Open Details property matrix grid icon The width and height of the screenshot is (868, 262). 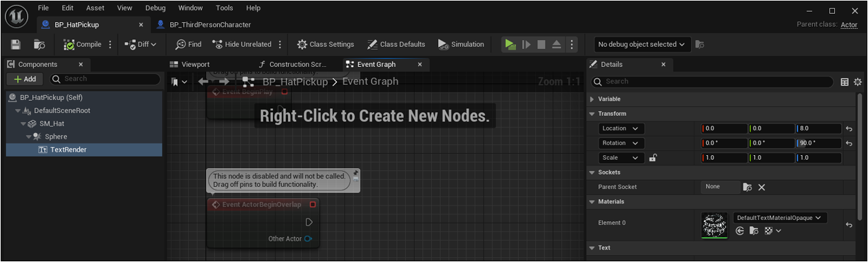(845, 82)
